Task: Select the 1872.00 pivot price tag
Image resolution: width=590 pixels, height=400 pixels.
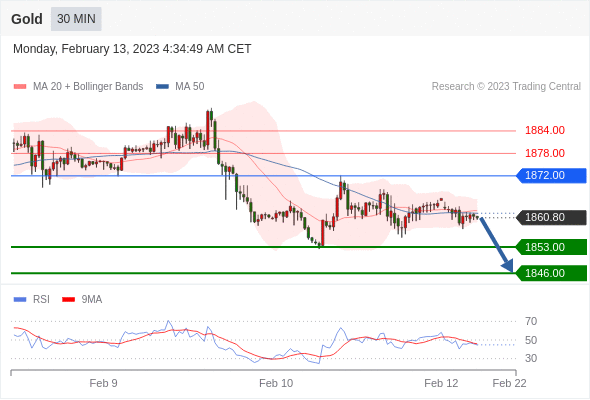Action: pyautogui.click(x=551, y=175)
